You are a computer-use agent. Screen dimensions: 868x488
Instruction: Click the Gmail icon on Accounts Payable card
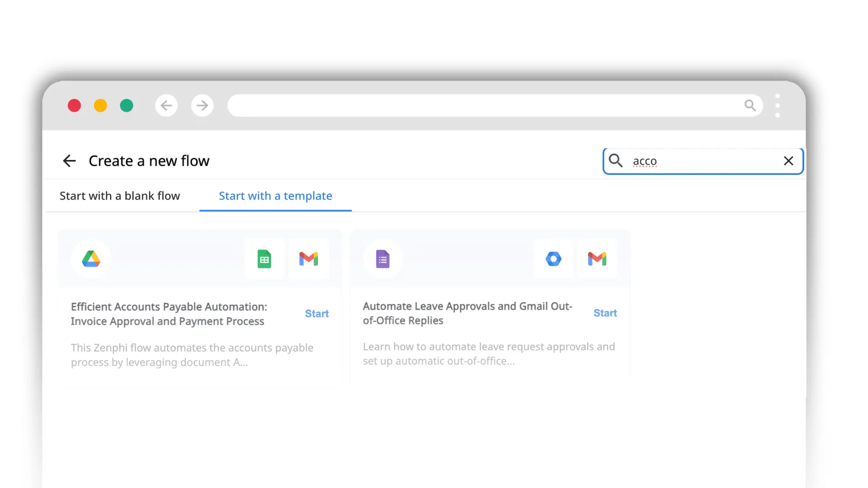(309, 259)
